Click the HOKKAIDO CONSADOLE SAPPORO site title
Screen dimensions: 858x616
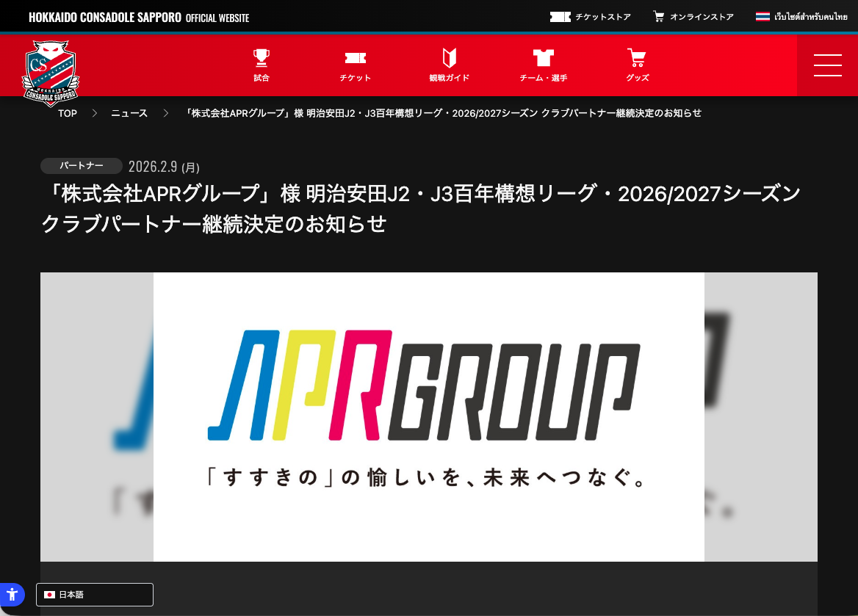tap(104, 16)
